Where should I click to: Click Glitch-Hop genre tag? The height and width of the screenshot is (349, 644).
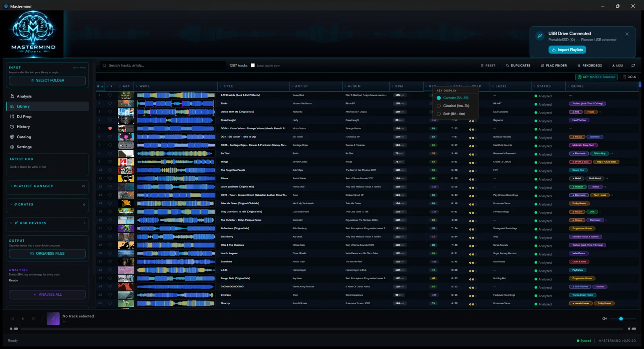point(599,154)
